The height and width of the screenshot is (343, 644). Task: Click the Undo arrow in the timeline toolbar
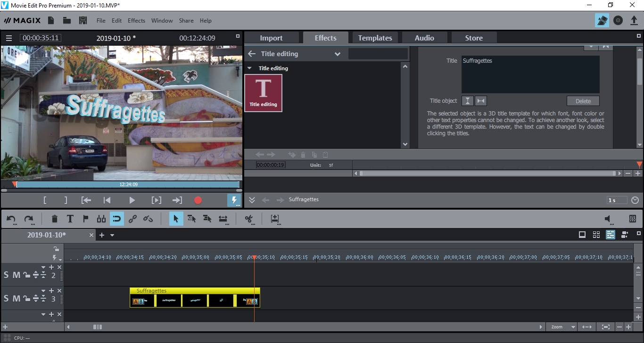point(11,219)
